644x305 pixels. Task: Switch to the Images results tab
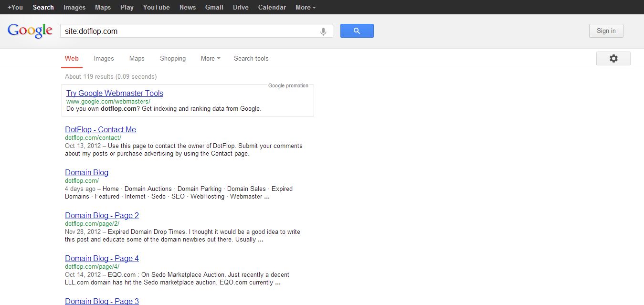[x=104, y=58]
